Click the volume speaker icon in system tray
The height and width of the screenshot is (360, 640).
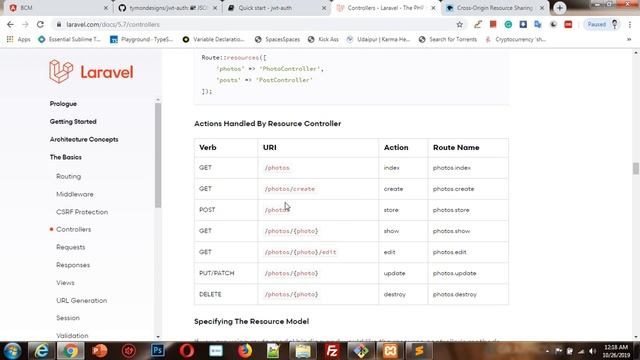tap(593, 351)
